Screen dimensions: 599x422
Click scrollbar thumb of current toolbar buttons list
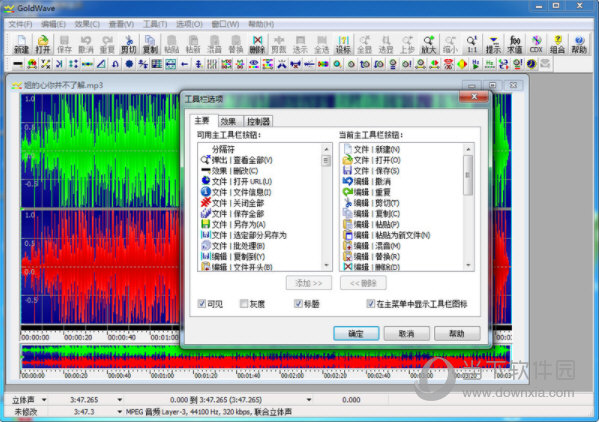tap(468, 175)
